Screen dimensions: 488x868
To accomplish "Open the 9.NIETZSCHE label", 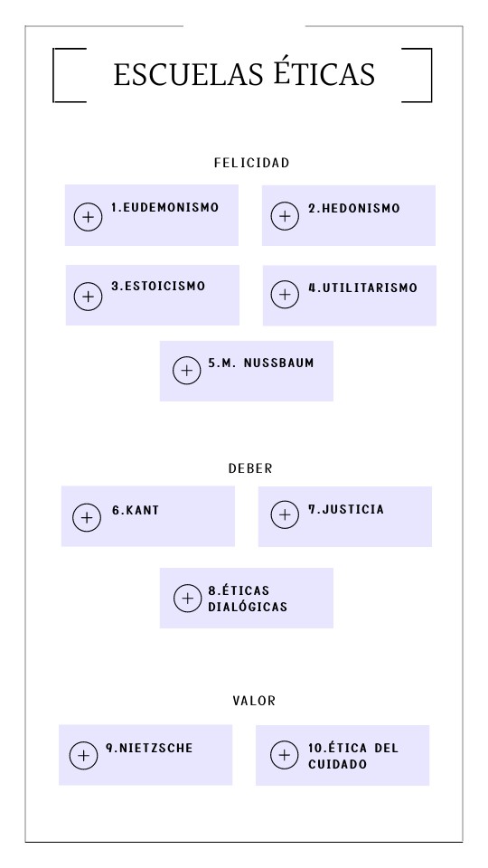I will tap(149, 748).
